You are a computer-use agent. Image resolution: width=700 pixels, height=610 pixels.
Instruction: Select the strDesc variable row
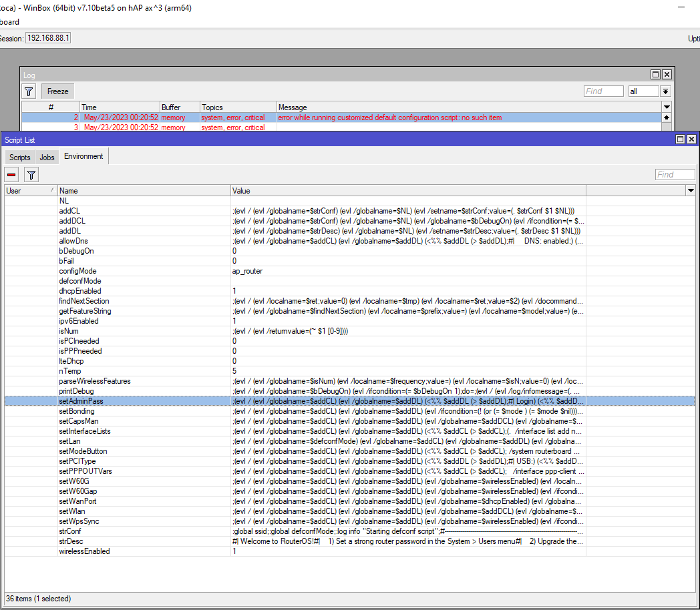pos(349,541)
